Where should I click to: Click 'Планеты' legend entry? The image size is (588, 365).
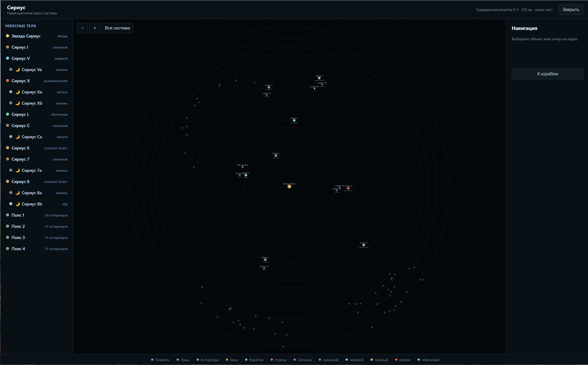click(x=160, y=360)
